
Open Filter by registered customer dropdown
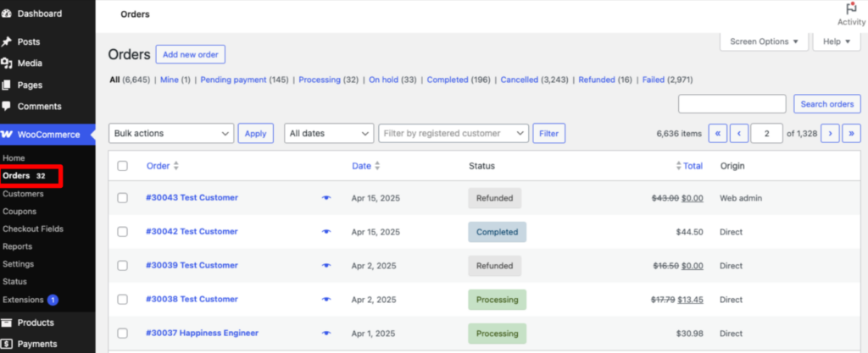coord(453,133)
